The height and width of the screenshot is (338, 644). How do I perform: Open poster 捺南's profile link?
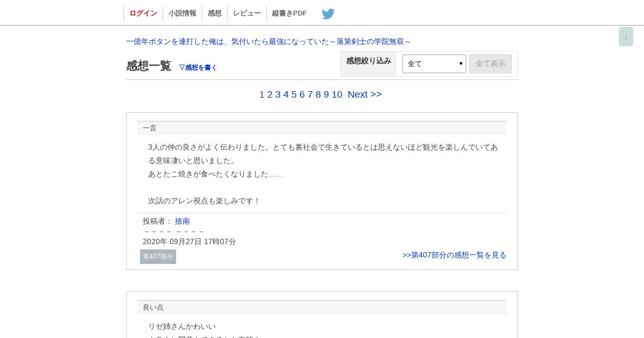click(x=182, y=221)
